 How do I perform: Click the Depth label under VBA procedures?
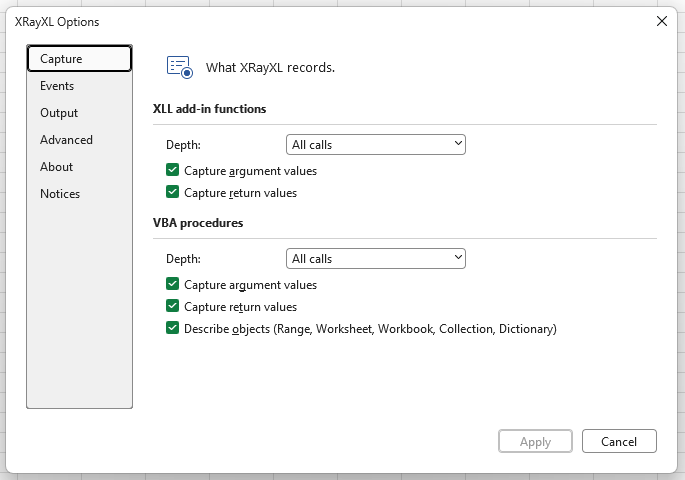(183, 259)
